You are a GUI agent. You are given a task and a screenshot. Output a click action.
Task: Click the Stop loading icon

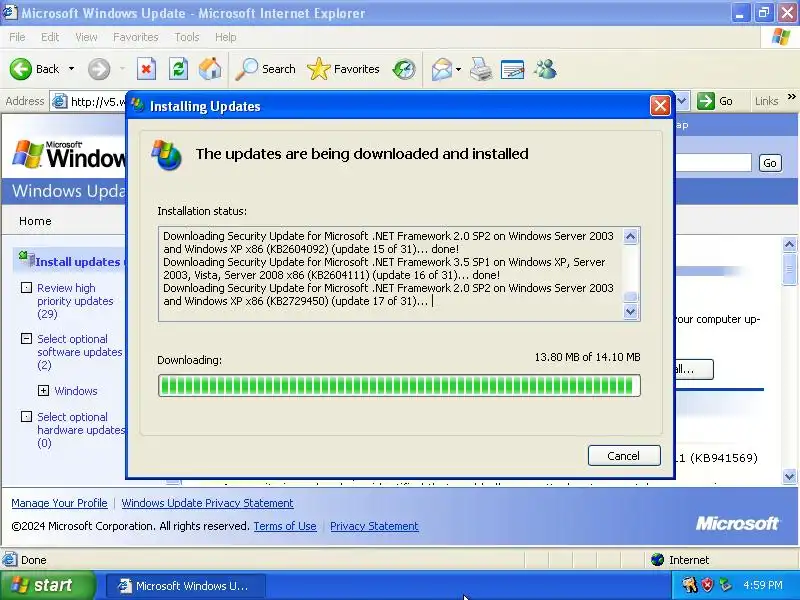point(146,69)
